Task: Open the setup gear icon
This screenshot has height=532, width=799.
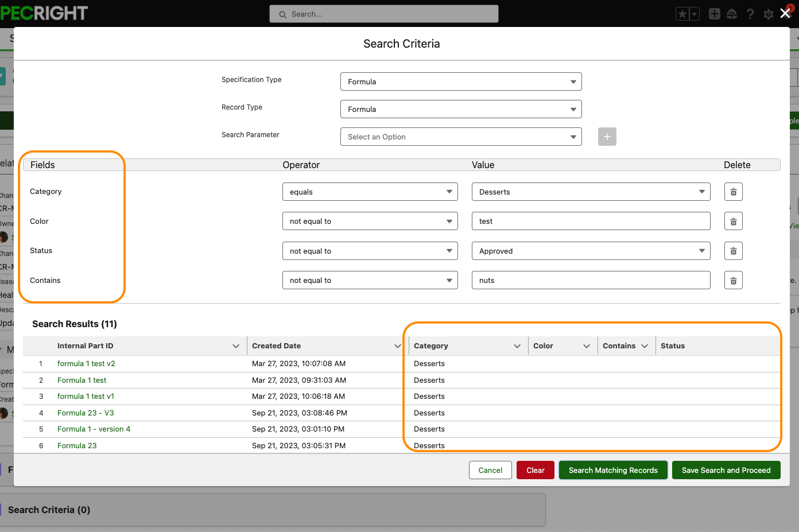Action: [768, 14]
